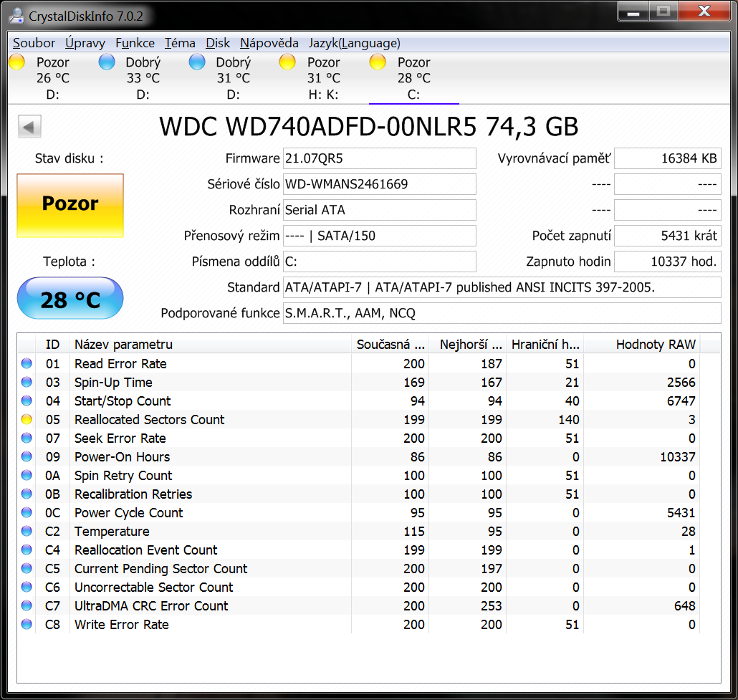Click the Firmware value field
Screen dimensions: 738x700
point(379,158)
